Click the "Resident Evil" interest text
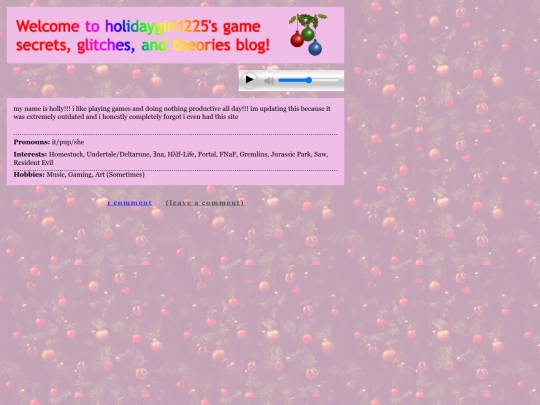 click(33, 163)
